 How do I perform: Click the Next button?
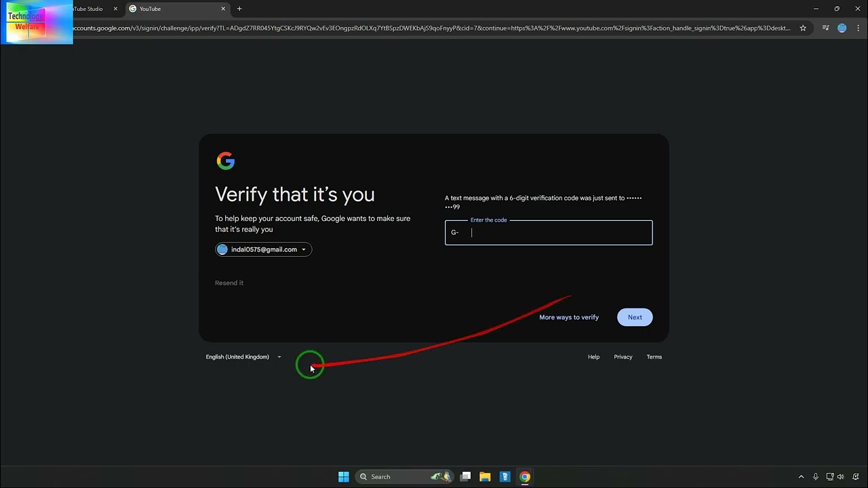635,317
